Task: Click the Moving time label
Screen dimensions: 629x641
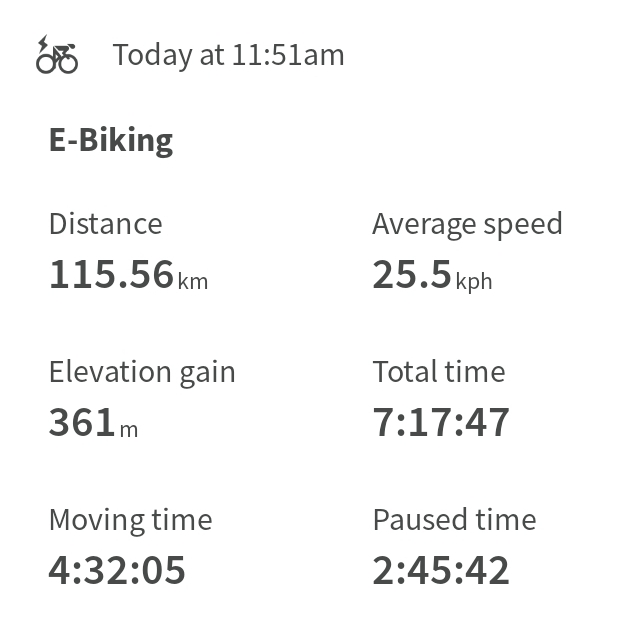Action: pos(130,520)
